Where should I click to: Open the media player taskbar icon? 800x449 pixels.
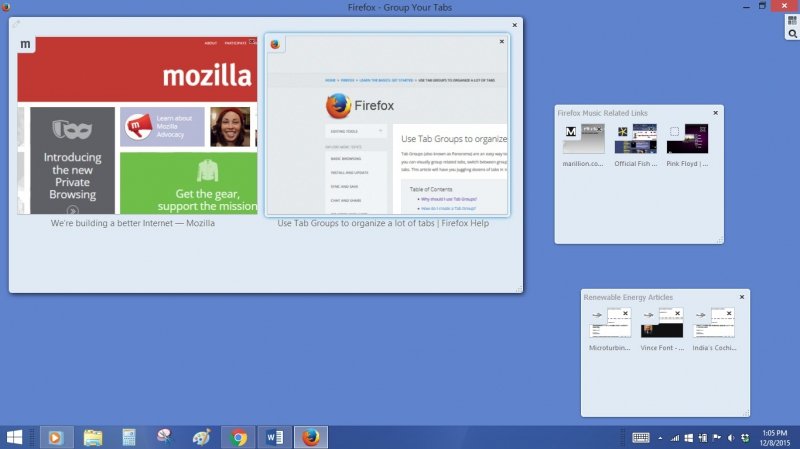56,437
